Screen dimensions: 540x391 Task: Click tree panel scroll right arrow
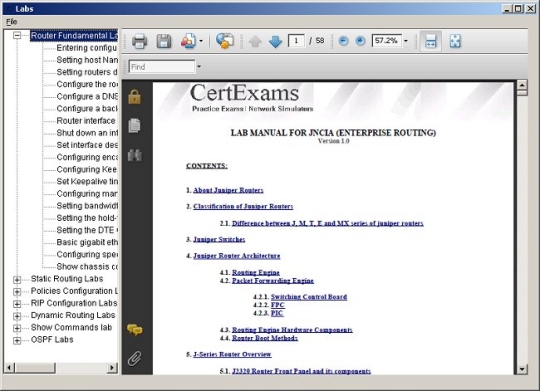tap(112, 368)
